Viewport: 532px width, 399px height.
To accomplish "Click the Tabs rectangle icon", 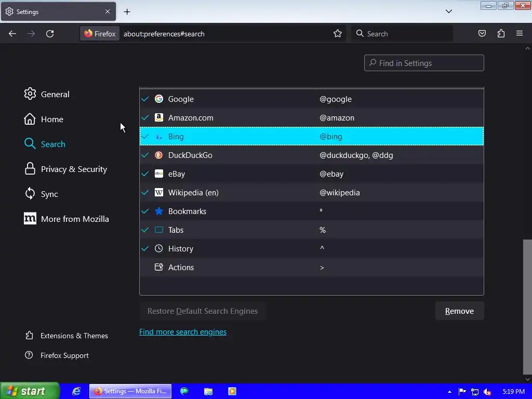I will [159, 230].
